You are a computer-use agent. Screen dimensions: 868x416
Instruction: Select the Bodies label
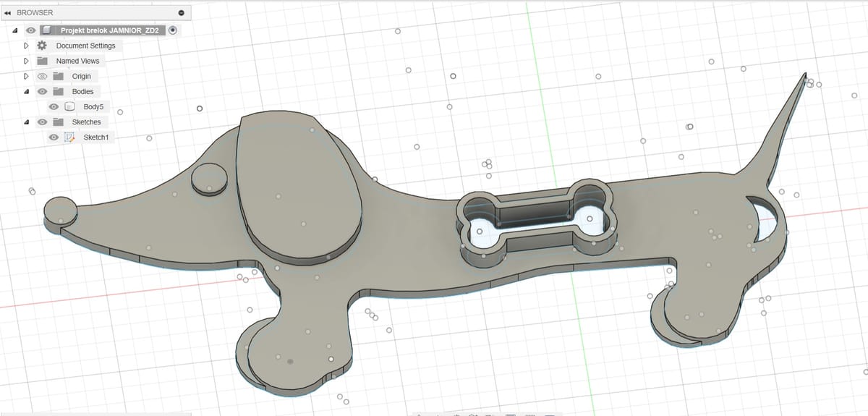click(82, 91)
